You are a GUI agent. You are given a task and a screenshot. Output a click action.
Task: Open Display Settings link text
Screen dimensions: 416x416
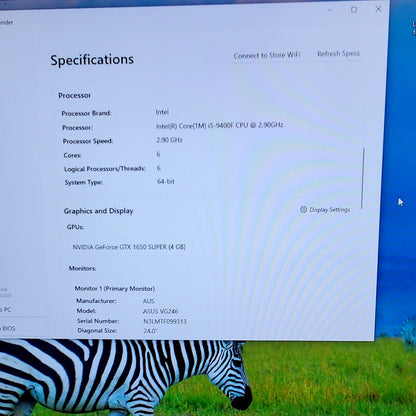pos(330,210)
